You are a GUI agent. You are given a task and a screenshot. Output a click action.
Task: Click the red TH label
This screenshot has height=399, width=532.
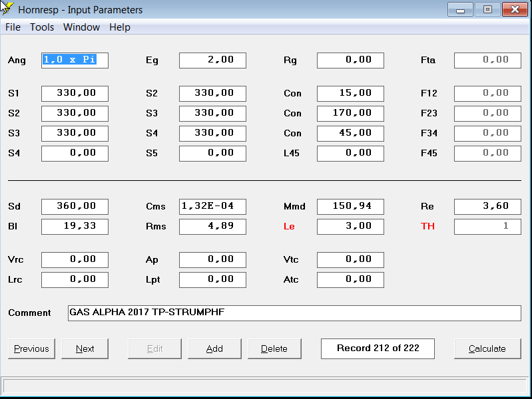427,227
